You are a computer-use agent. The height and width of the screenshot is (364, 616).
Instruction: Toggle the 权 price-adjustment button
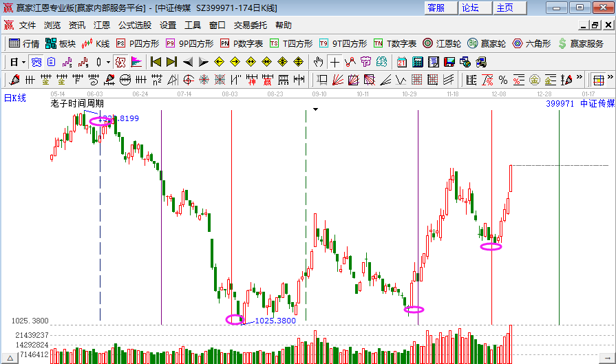[120, 62]
